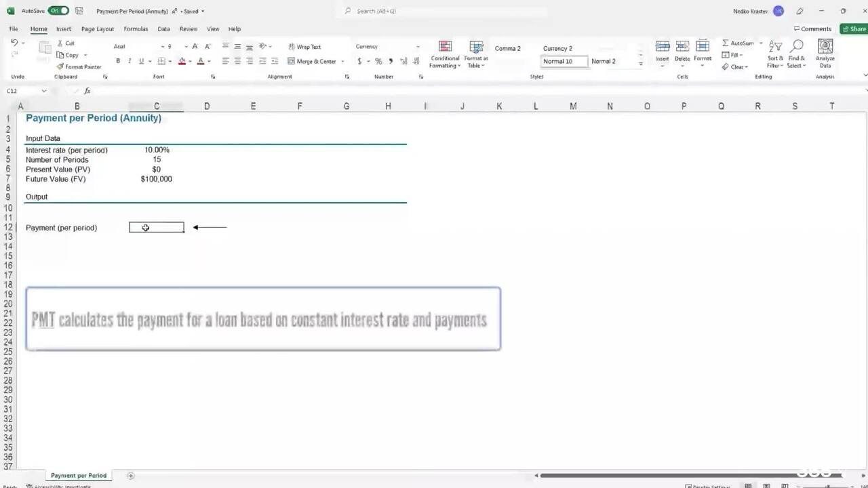Increase decimal places
This screenshot has height=488, width=868.
[403, 61]
